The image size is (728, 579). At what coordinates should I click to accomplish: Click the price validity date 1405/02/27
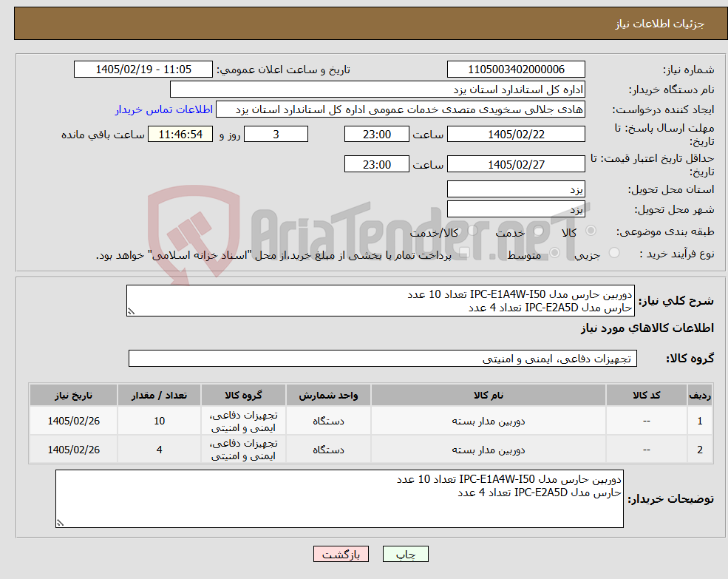click(516, 164)
